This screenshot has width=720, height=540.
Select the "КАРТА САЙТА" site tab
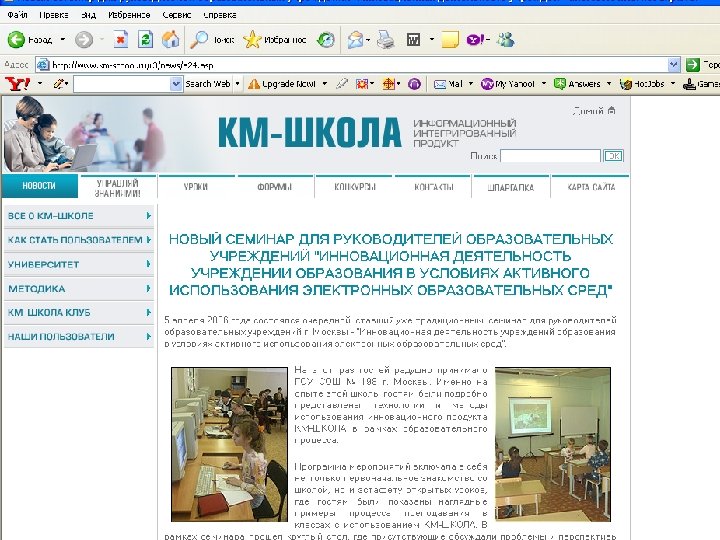click(x=591, y=186)
